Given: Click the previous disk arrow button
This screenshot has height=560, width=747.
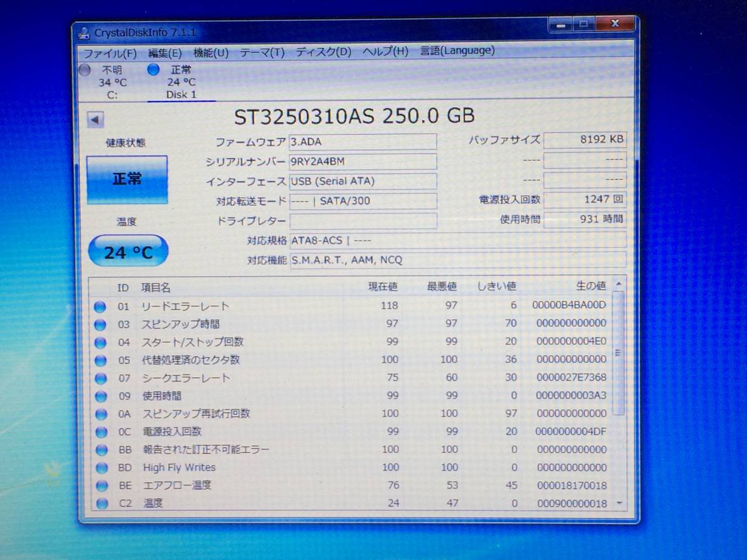Looking at the screenshot, I should (95, 119).
